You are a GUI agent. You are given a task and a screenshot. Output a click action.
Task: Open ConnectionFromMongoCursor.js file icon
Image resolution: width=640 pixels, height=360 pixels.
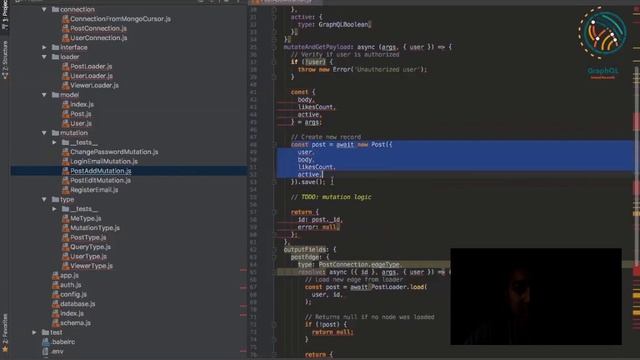[x=65, y=19]
